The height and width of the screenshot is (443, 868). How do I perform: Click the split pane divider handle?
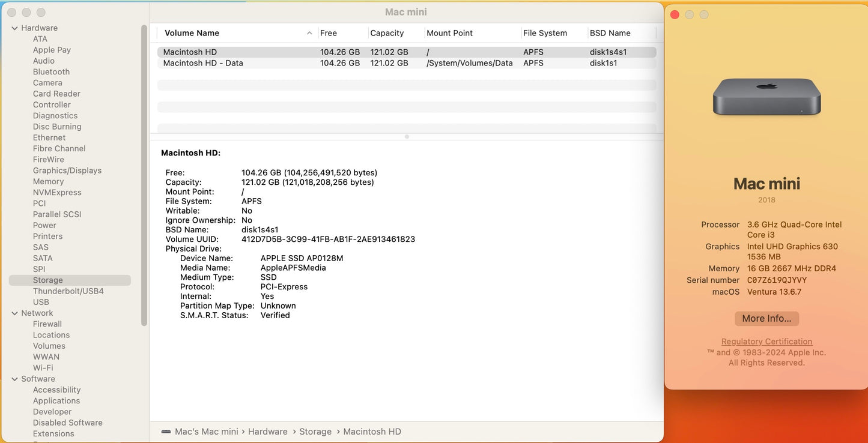[407, 137]
